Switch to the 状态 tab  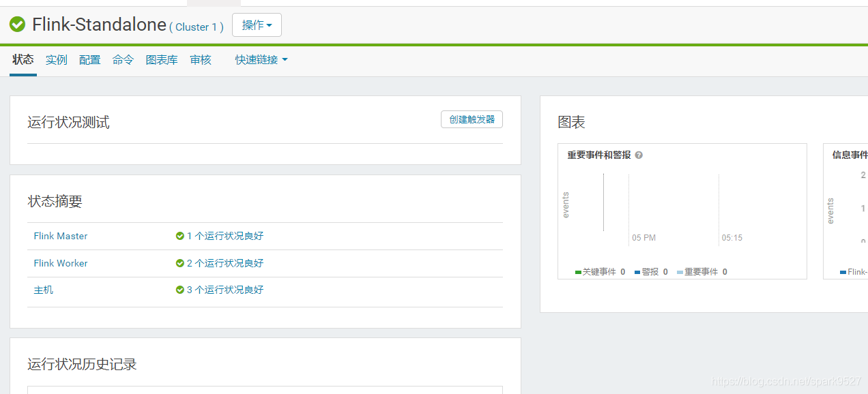tap(23, 60)
